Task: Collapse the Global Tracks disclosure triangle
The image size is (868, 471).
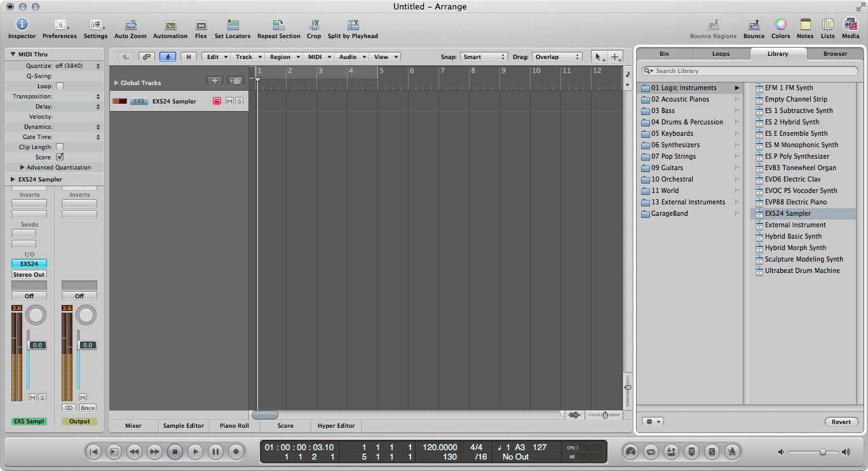Action: (116, 82)
